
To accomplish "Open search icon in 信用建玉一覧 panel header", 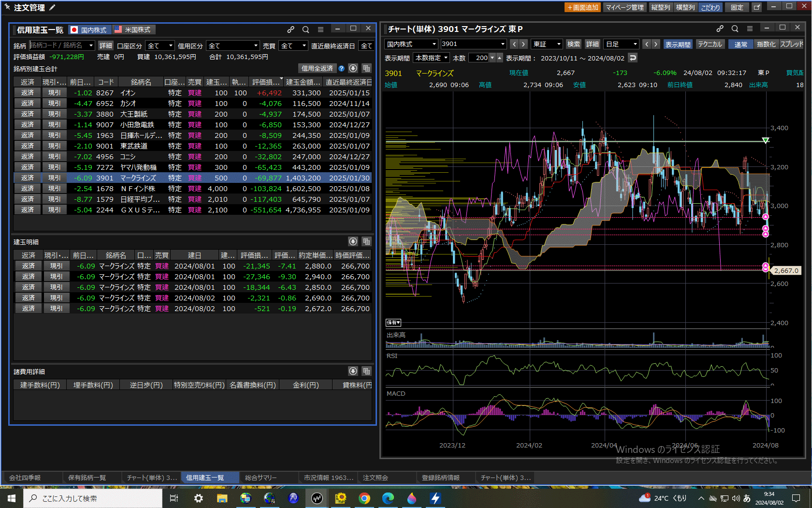I will (x=305, y=30).
